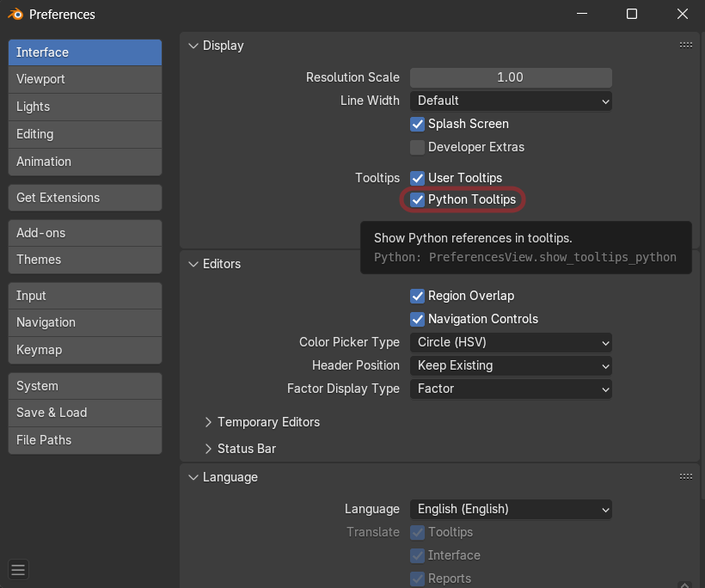Screen dimensions: 705x588
Task: Switch to the Viewport tab
Action: [85, 80]
